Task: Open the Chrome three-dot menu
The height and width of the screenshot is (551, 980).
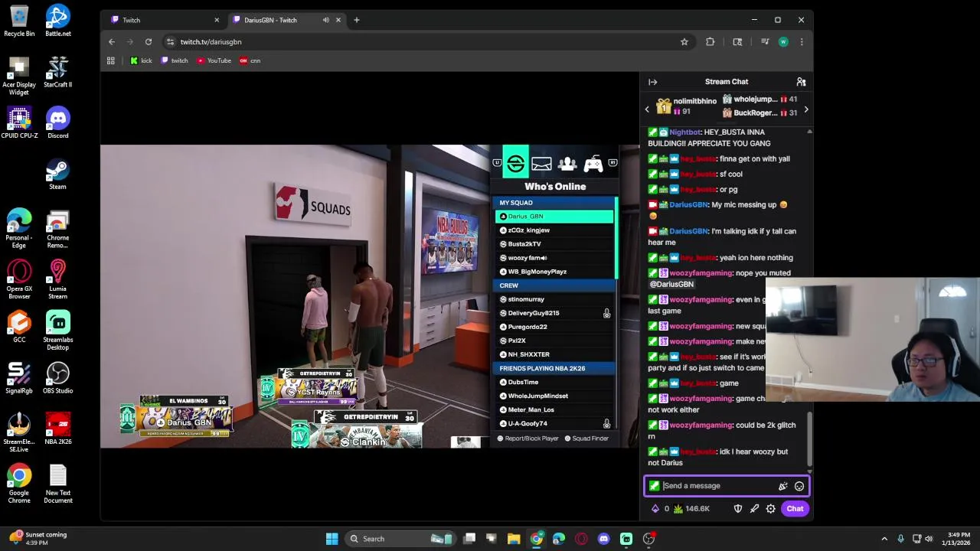Action: [x=802, y=42]
